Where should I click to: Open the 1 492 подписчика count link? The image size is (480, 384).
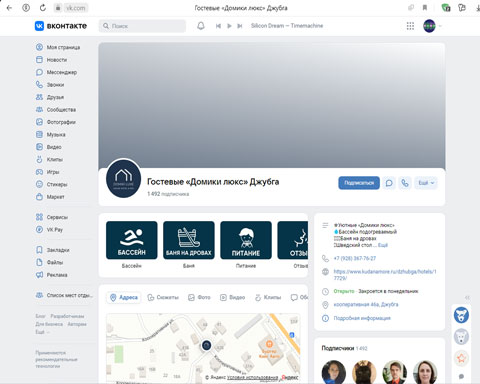[168, 194]
